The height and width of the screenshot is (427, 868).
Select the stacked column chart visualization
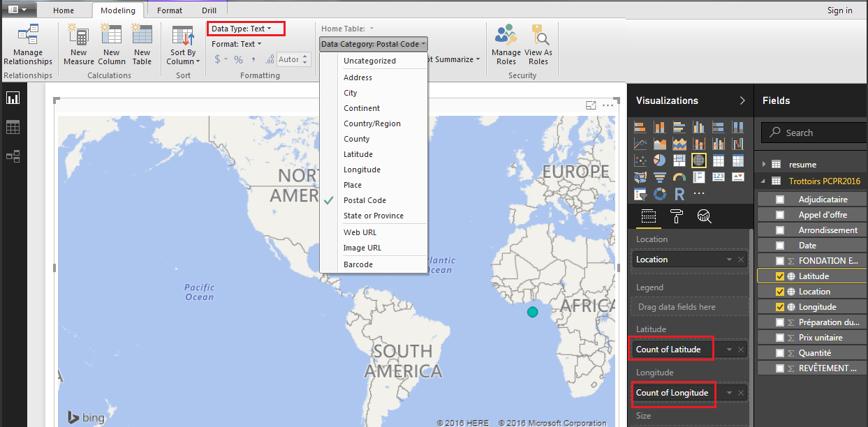click(659, 127)
